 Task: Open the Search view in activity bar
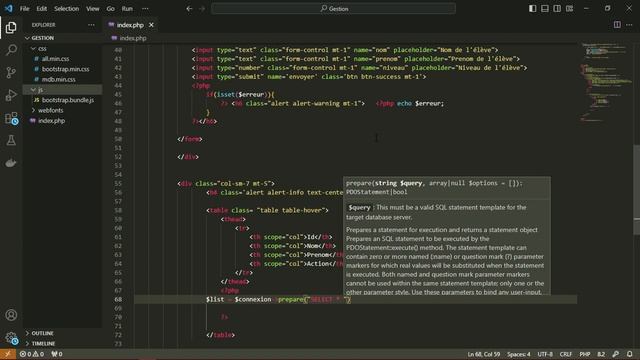[x=11, y=50]
